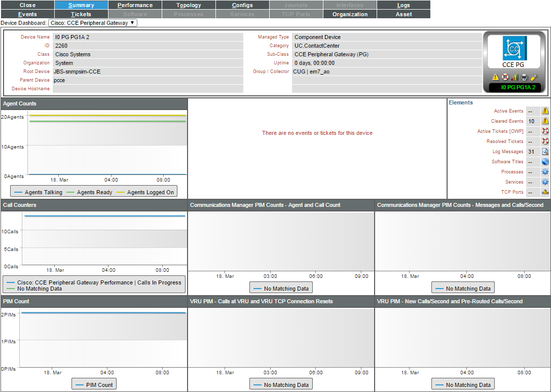
Task: Click the Log Messages count 31
Action: pyautogui.click(x=531, y=152)
